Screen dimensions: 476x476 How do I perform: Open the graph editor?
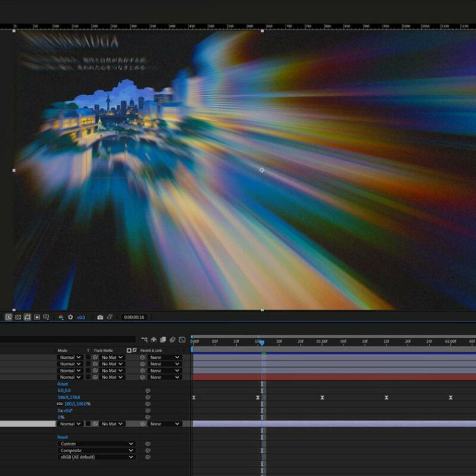(182, 339)
